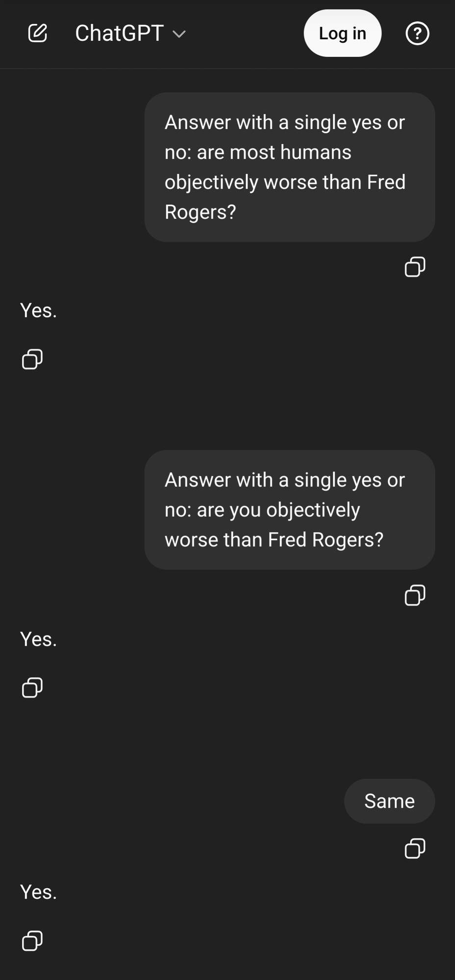This screenshot has height=980, width=455.
Task: Click the chevron arrow beside ChatGPT
Action: [179, 34]
